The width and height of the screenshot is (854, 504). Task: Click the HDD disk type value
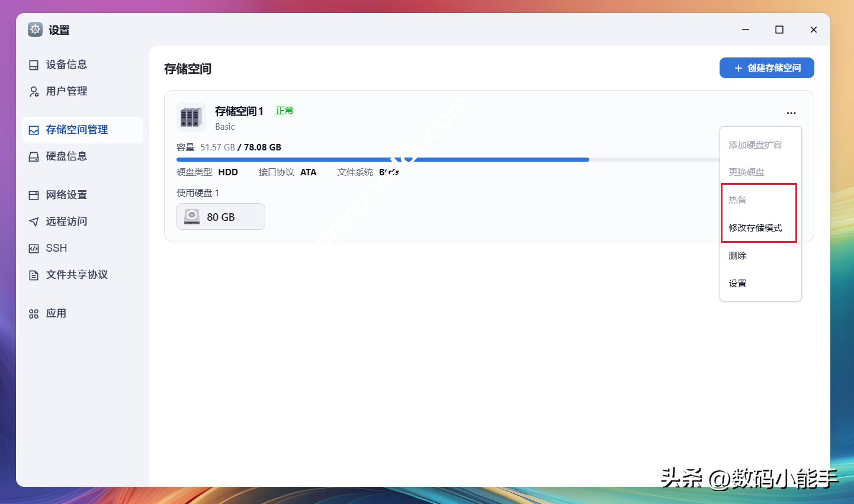228,172
